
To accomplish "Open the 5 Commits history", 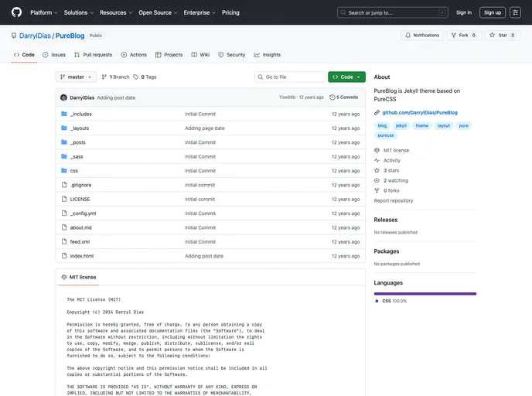I will pos(344,97).
